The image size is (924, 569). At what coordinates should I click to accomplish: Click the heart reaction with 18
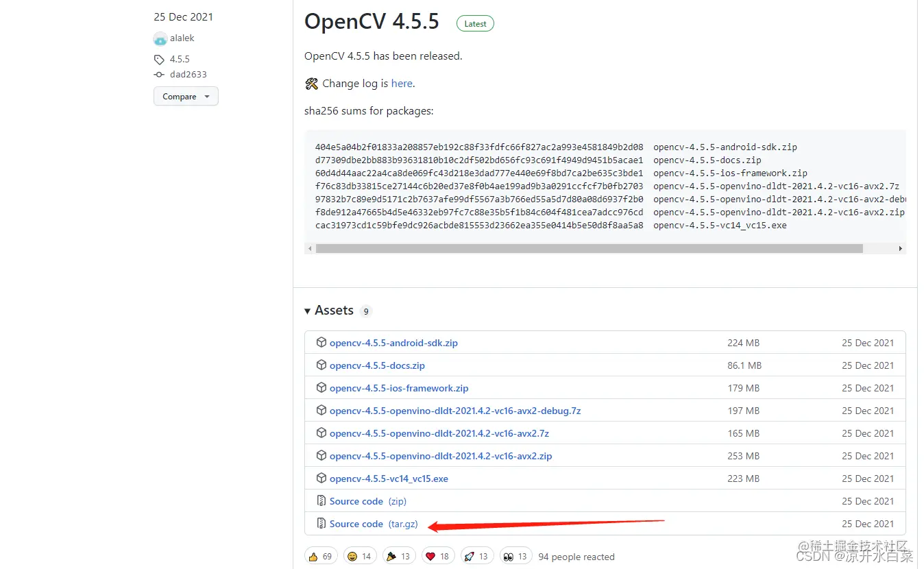coord(437,556)
